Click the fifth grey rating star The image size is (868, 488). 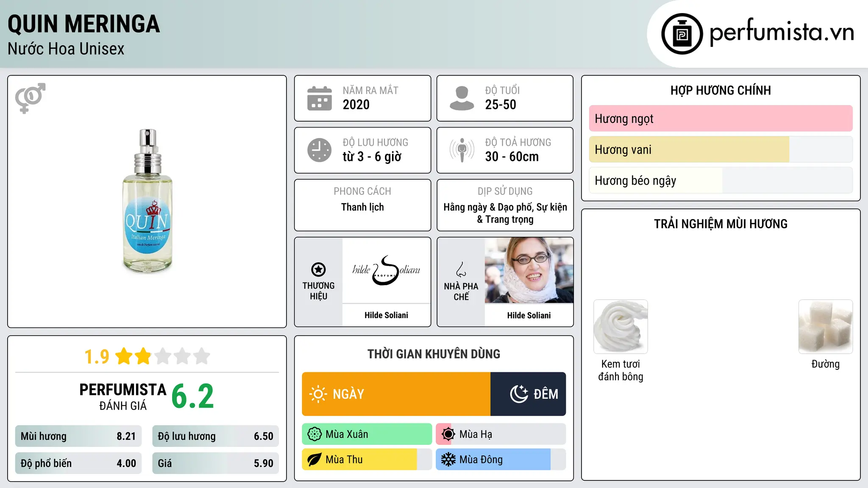[x=202, y=356]
